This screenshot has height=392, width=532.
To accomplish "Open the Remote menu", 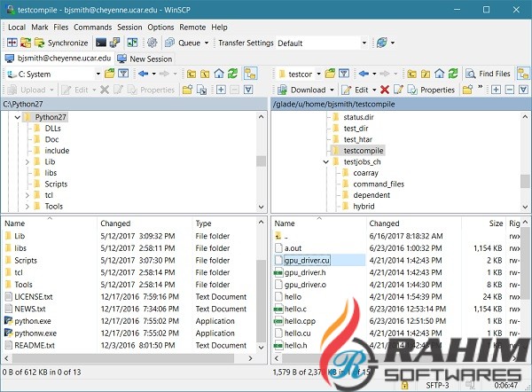I will pyautogui.click(x=192, y=27).
